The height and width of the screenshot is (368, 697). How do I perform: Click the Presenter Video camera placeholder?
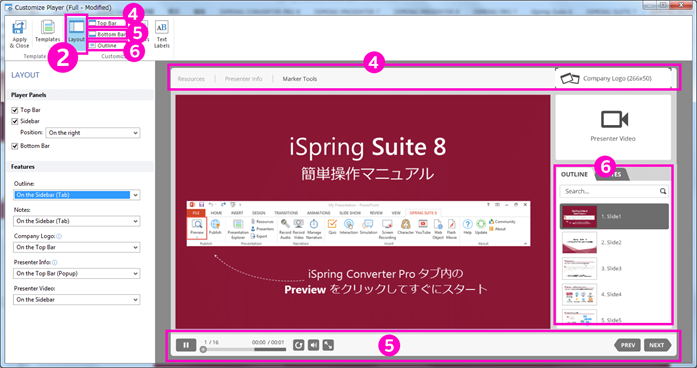pyautogui.click(x=613, y=127)
